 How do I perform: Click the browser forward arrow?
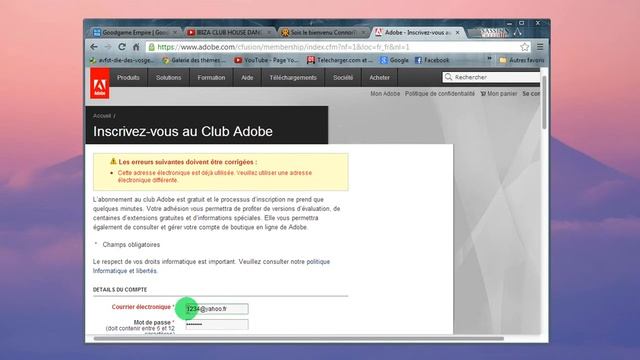(x=108, y=47)
